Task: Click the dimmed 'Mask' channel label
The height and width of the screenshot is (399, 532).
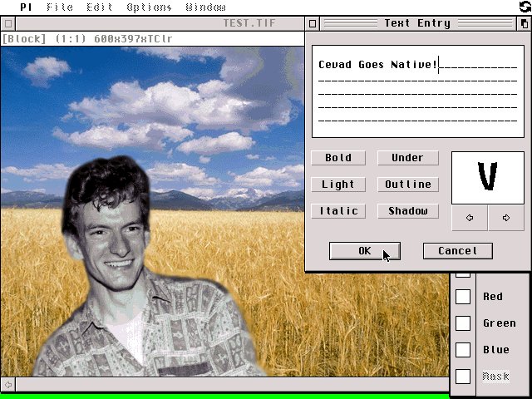Action: pos(496,377)
